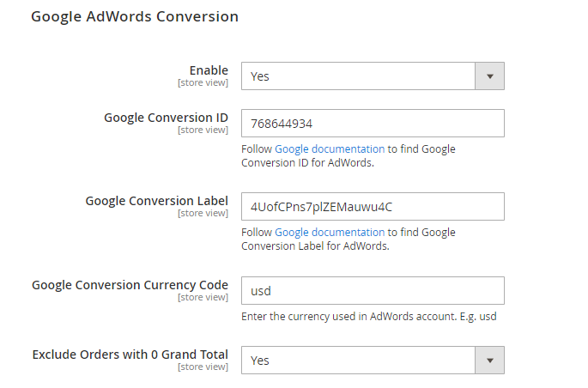Click the Enable select box showing Yes
The width and height of the screenshot is (588, 388).
[x=373, y=76]
